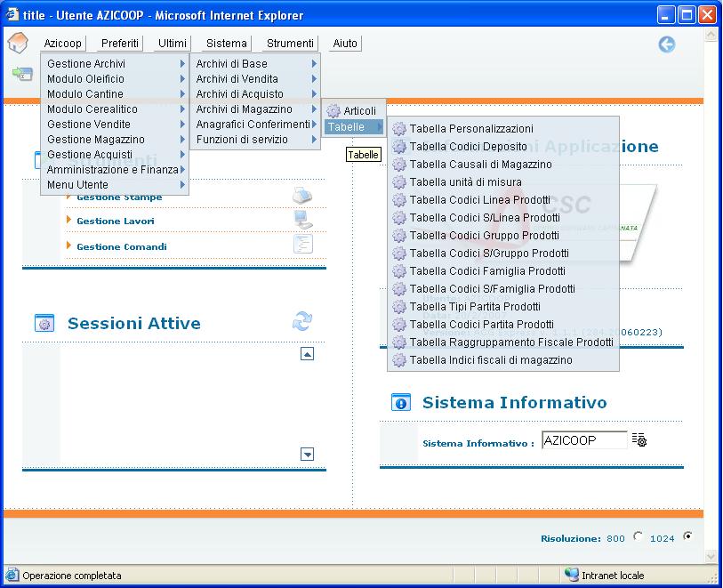Expand the highlighted Tabelle submenu

tap(354, 127)
